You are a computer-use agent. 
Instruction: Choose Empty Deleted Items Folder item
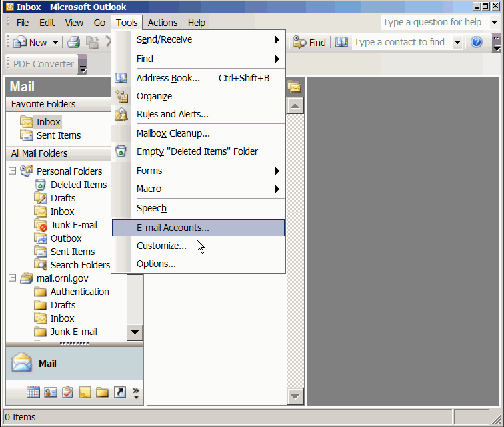coord(198,151)
